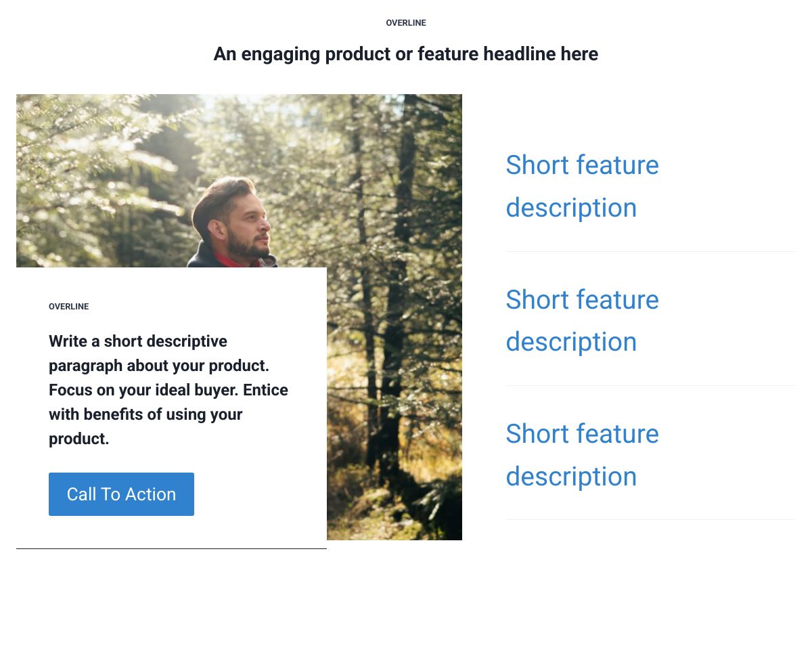Click the divider under the third feature description
This screenshot has width=812, height=652.
coord(650,520)
